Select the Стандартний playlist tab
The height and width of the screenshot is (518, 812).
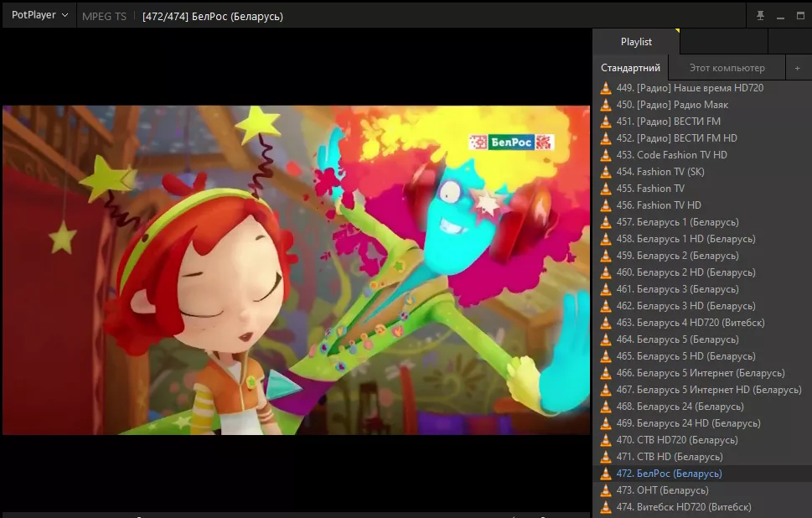pyautogui.click(x=630, y=68)
